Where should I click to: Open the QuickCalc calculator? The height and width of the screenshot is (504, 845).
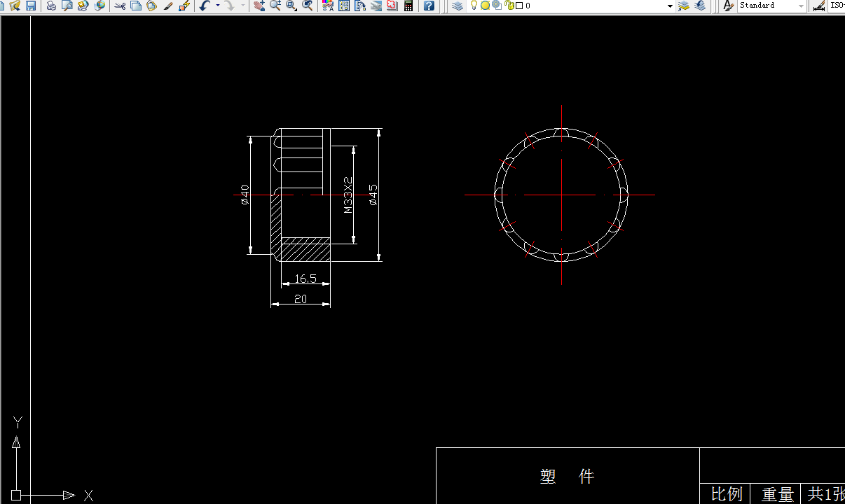point(408,6)
